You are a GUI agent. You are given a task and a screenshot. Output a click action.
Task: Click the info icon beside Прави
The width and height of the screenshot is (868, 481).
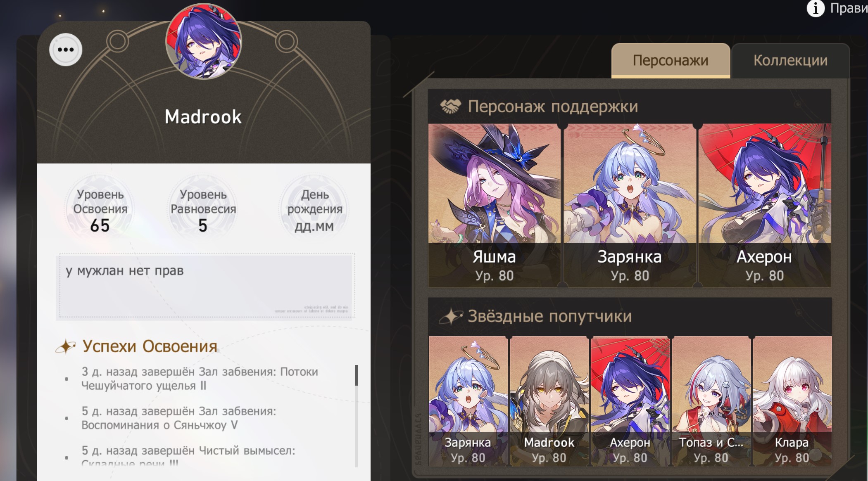tap(815, 8)
